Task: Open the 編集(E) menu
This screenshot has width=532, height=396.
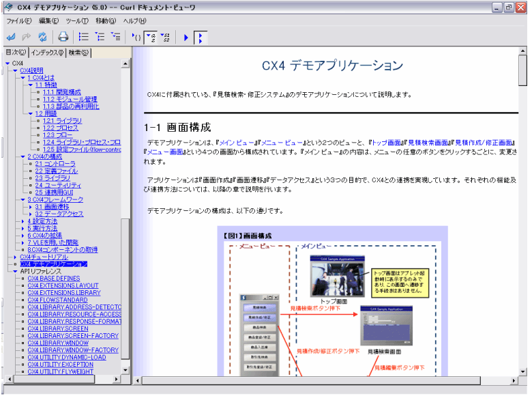Action: click(x=48, y=21)
